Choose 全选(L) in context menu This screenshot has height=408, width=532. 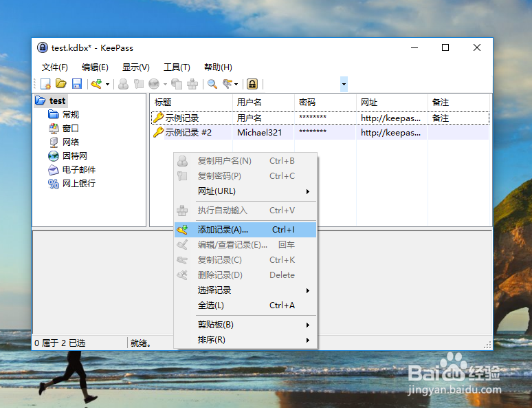tap(245, 305)
